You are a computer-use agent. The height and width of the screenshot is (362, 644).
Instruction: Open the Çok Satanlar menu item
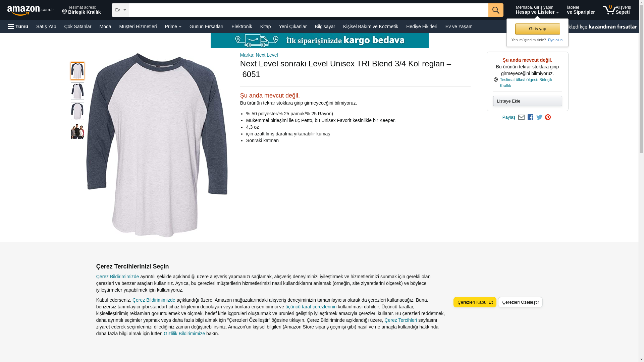[x=77, y=26]
